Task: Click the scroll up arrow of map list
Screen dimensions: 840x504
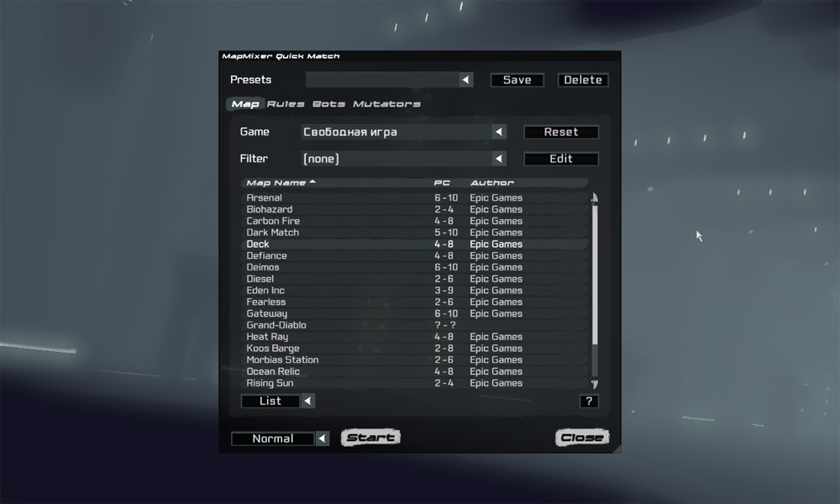Action: click(595, 197)
